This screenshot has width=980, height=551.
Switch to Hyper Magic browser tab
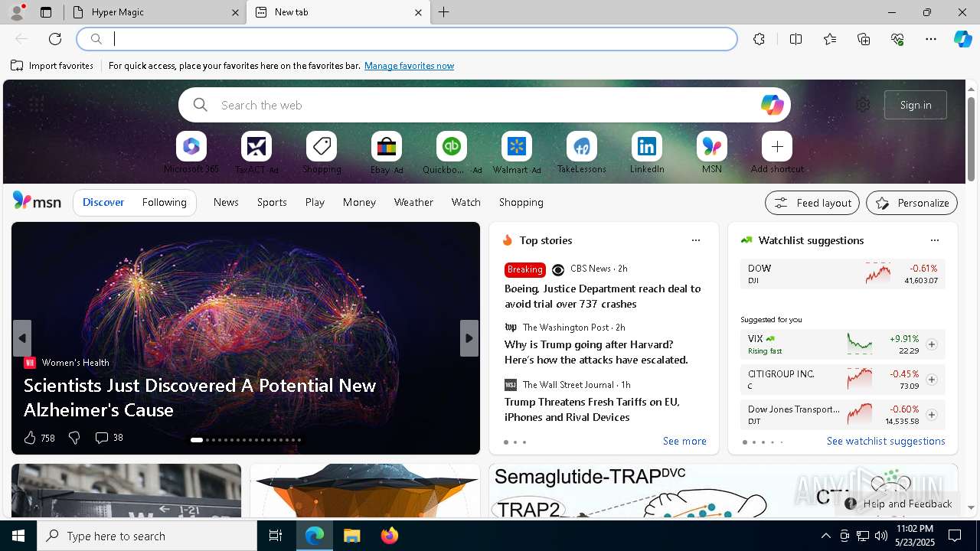[x=153, y=12]
